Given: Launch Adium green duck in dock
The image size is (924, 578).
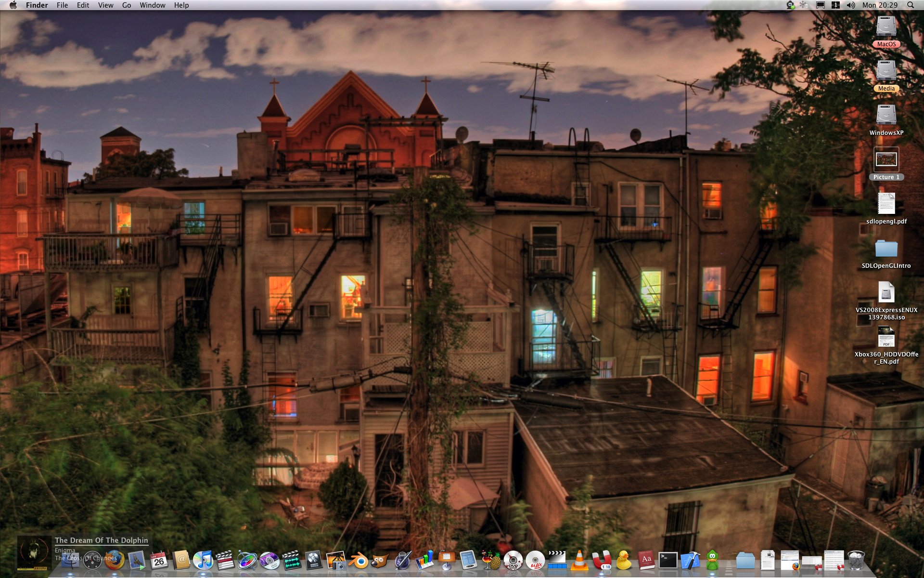Looking at the screenshot, I should click(712, 561).
